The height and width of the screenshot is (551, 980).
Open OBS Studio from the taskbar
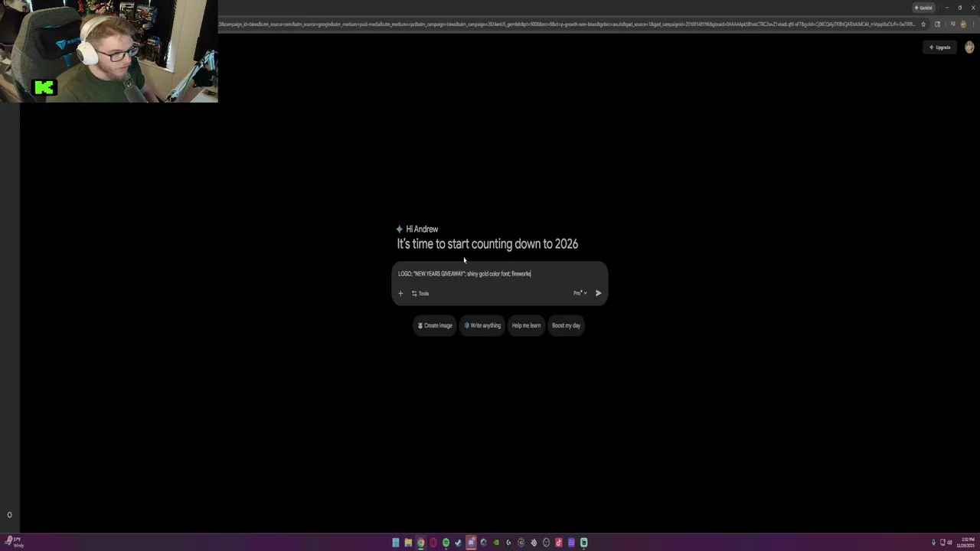pos(546,543)
